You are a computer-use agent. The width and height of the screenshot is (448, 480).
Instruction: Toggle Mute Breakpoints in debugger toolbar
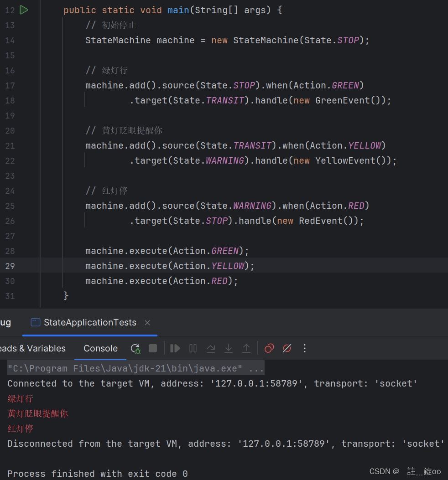pos(287,348)
